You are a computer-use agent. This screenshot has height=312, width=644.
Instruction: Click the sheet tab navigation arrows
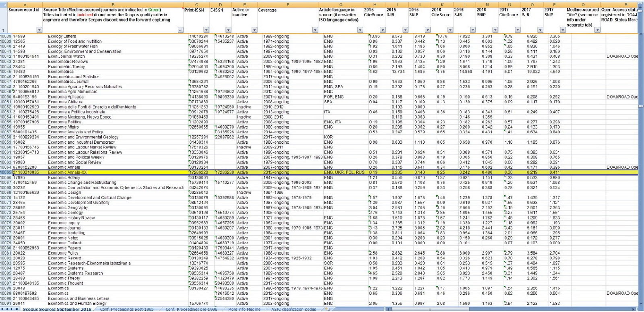point(9,309)
